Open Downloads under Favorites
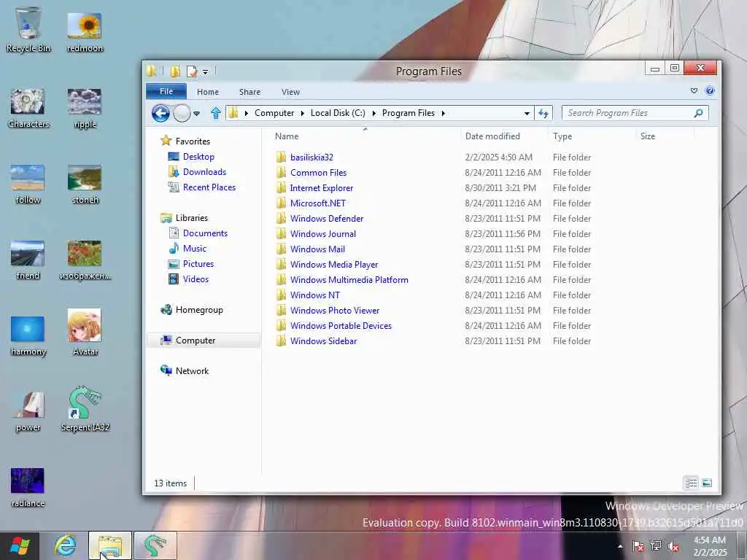This screenshot has height=560, width=747. pyautogui.click(x=204, y=172)
